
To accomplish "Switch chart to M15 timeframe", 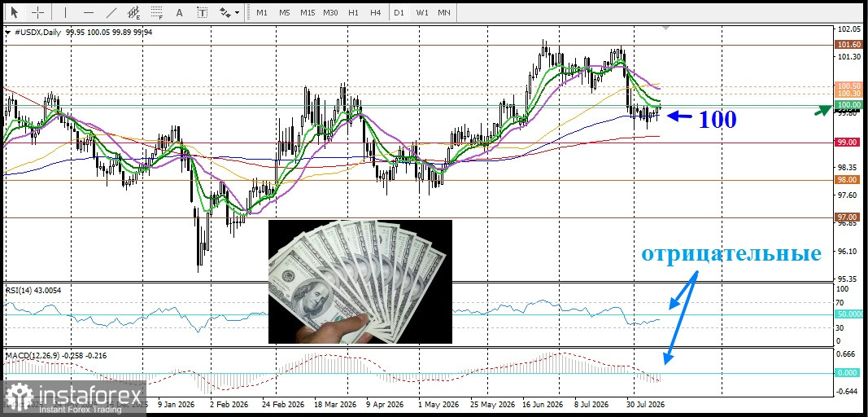I will click(308, 12).
